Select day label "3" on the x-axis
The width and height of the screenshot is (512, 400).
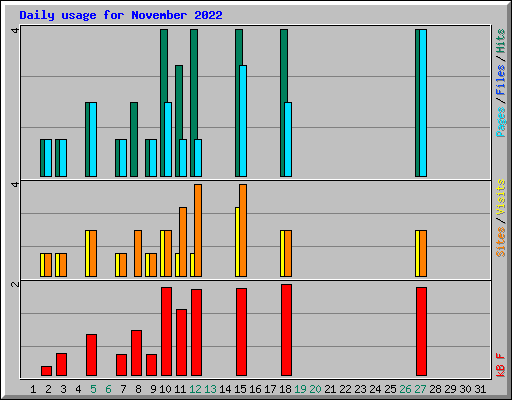tap(63, 389)
